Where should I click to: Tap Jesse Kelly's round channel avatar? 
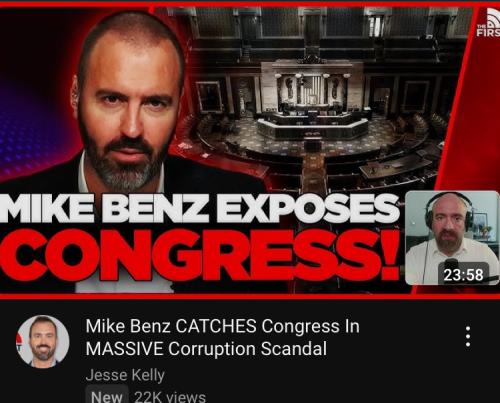point(43,342)
